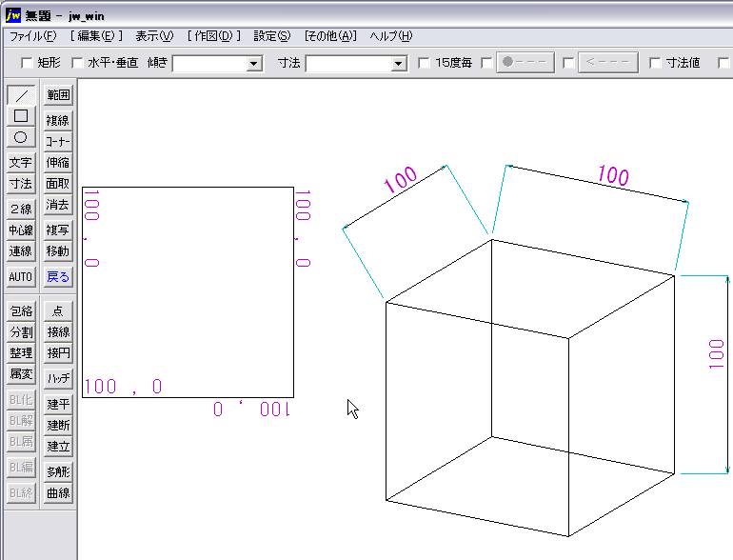Click the jw_win title bar icon
The width and height of the screenshot is (733, 560).
point(13,15)
